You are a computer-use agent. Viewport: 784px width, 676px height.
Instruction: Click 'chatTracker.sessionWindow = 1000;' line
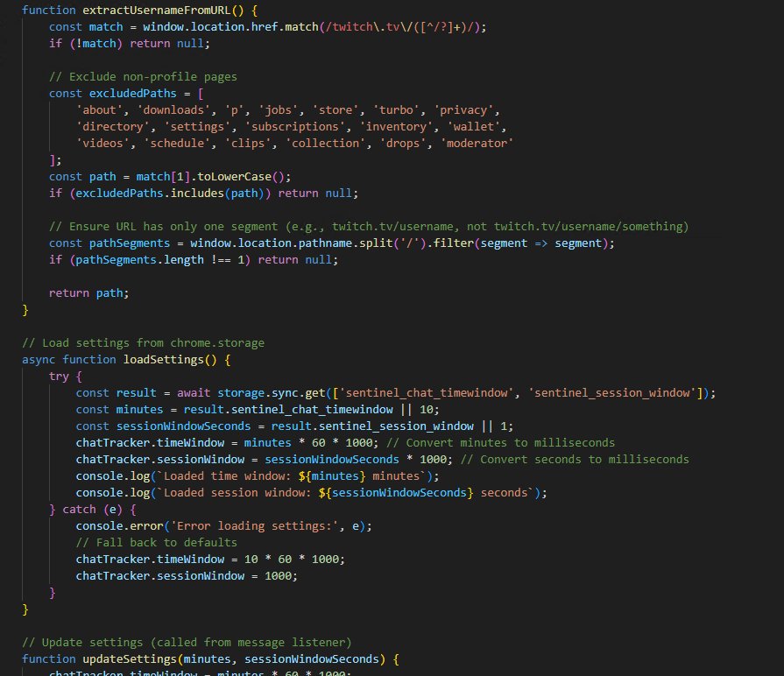tap(187, 576)
